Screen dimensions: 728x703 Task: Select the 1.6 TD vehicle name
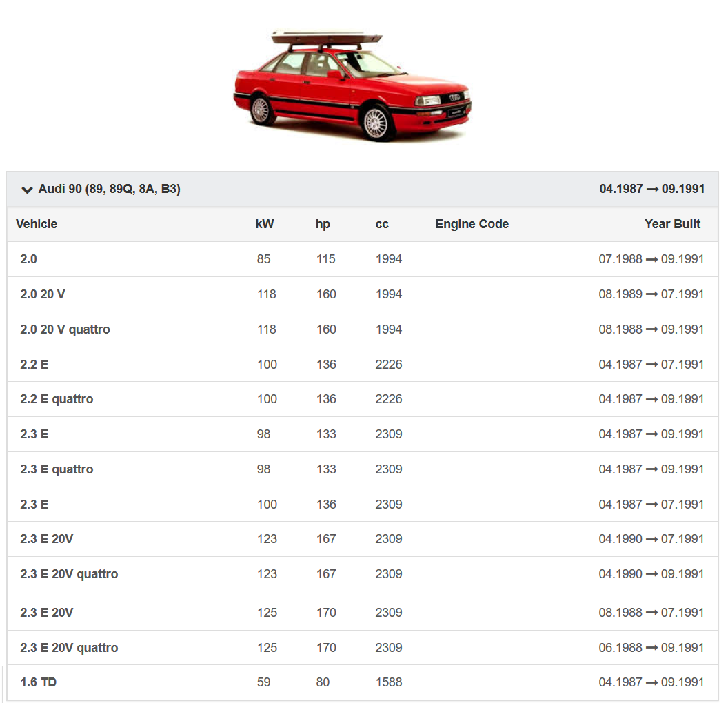click(38, 682)
